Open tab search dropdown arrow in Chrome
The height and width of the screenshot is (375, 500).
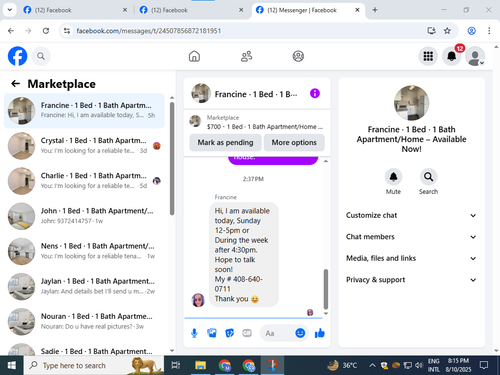click(x=10, y=10)
